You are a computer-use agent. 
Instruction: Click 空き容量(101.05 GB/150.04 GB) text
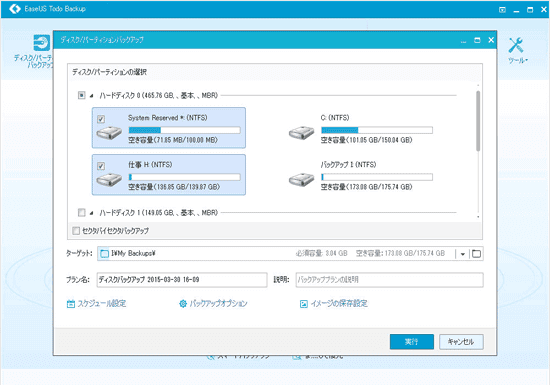point(367,140)
